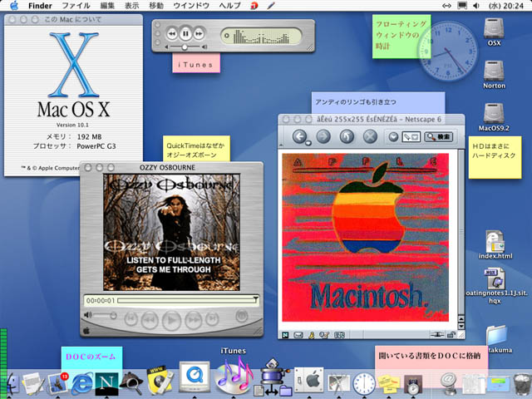Image resolution: width=532 pixels, height=399 pixels.
Task: Open the MacOS9.2 hard disk
Action: [x=494, y=117]
